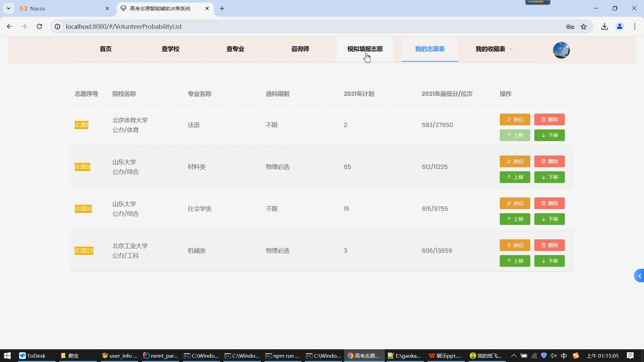The image size is (644, 362).
Task: View site information icon in address bar
Action: point(58,26)
